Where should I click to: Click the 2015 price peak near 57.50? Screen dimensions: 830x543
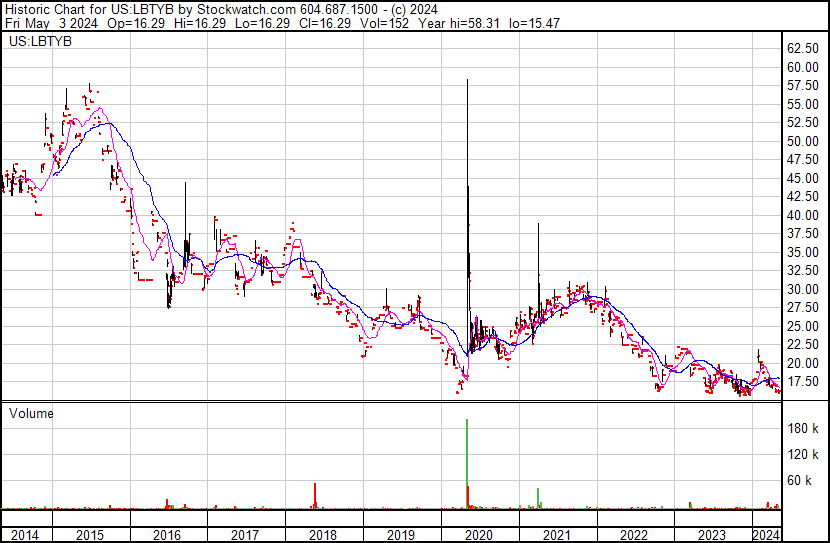click(x=90, y=88)
